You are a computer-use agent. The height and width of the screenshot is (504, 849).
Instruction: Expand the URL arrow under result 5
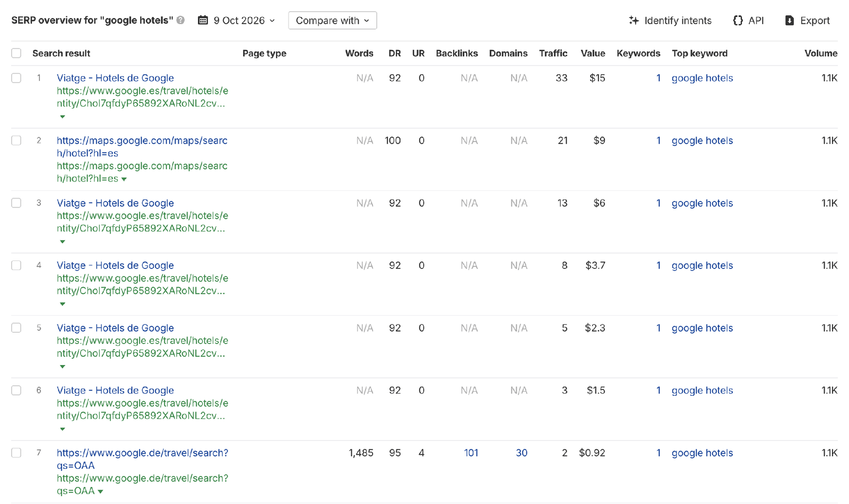(63, 367)
